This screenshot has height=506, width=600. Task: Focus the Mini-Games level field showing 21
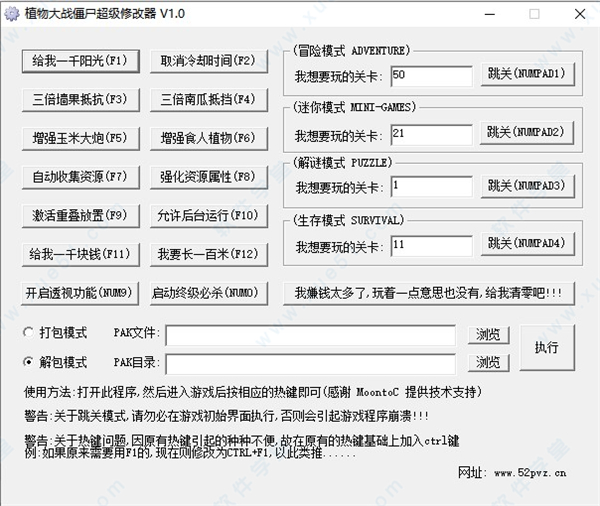coord(431,134)
